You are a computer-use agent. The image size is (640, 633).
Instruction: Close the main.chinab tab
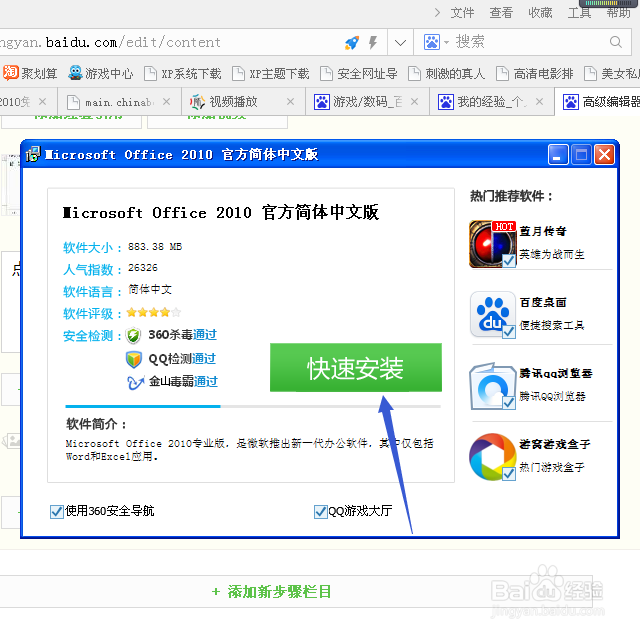[166, 102]
